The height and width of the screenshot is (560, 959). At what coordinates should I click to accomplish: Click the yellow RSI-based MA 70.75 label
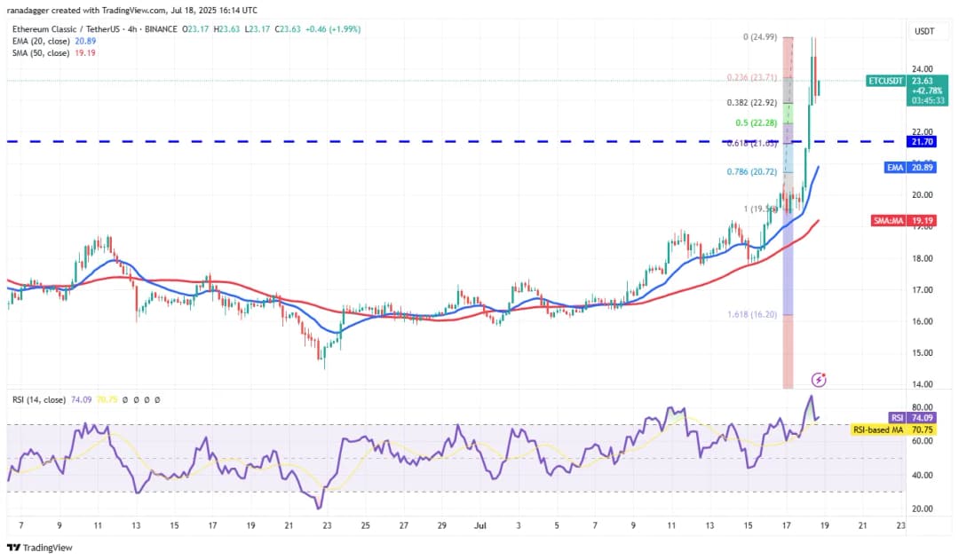[x=892, y=429]
